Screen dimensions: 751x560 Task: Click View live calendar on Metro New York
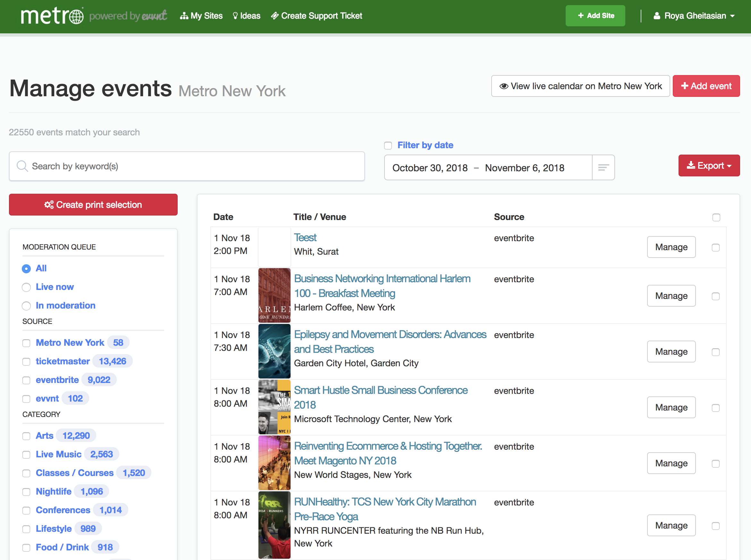(580, 86)
